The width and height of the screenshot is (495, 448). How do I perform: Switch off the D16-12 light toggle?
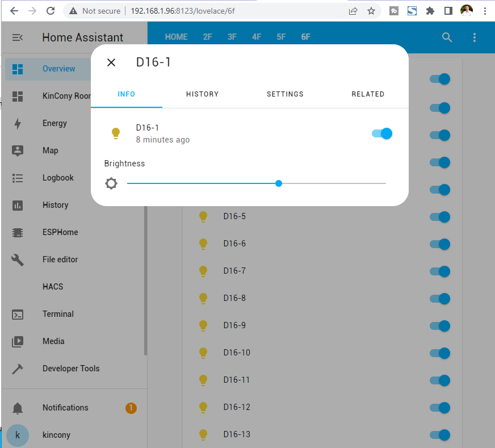coord(440,407)
